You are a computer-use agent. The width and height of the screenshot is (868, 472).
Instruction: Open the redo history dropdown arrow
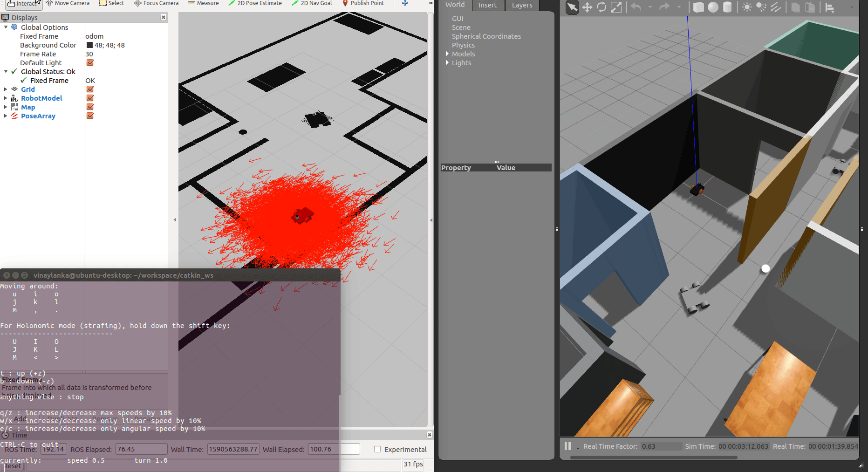(x=679, y=7)
